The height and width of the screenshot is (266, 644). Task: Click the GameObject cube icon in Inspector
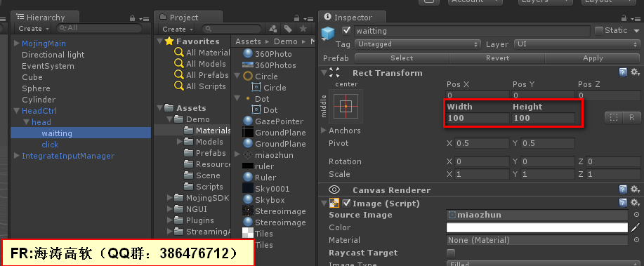pos(328,33)
